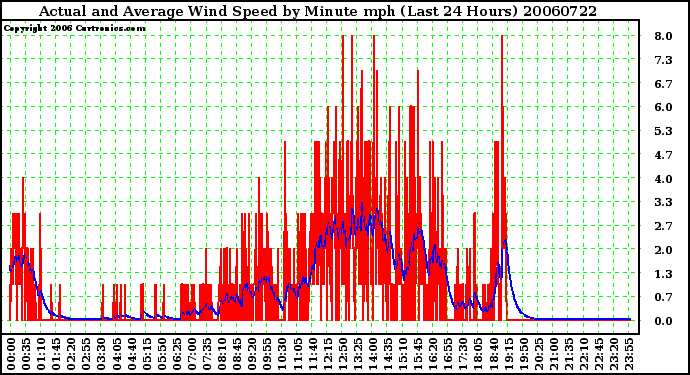Click the 08:45 time label
Image resolution: width=690 pixels, height=375 pixels.
click(x=237, y=354)
